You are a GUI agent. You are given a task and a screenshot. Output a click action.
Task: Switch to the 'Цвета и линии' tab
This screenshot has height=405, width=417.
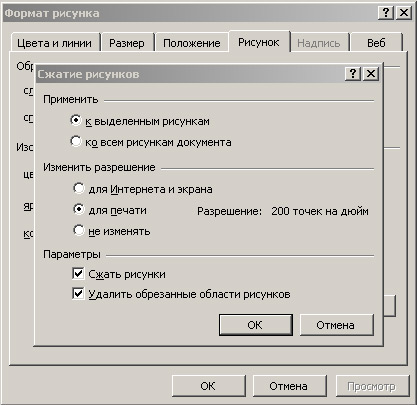(55, 43)
